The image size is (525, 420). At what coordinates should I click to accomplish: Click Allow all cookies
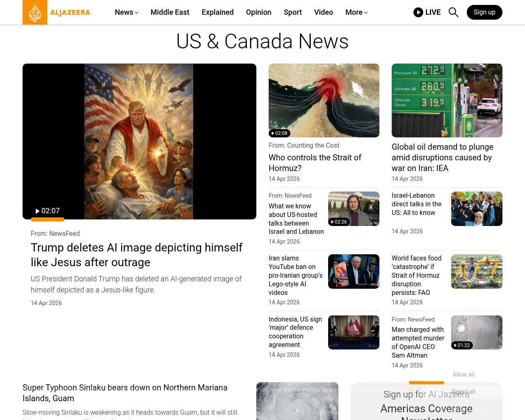tap(463, 374)
